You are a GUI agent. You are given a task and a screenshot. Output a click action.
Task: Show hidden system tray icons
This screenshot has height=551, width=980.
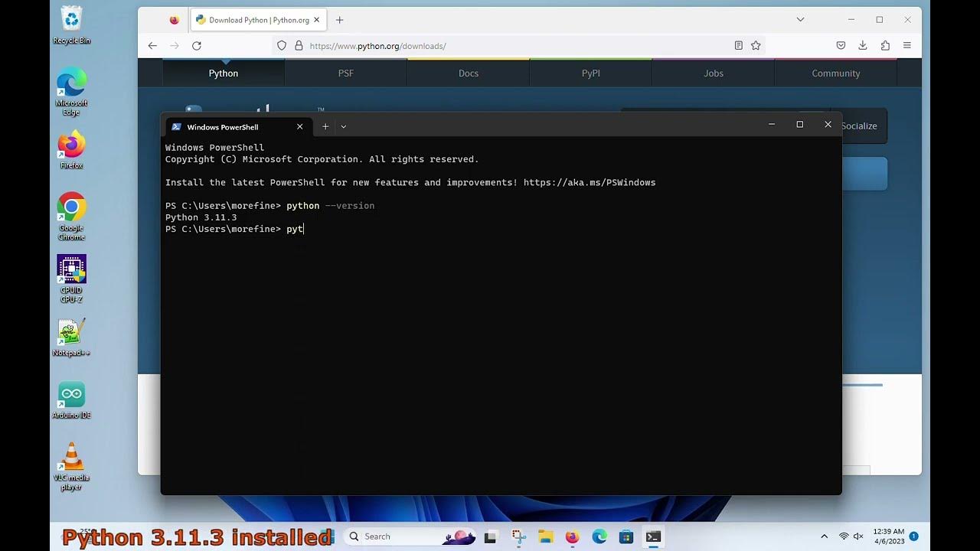[x=824, y=536]
